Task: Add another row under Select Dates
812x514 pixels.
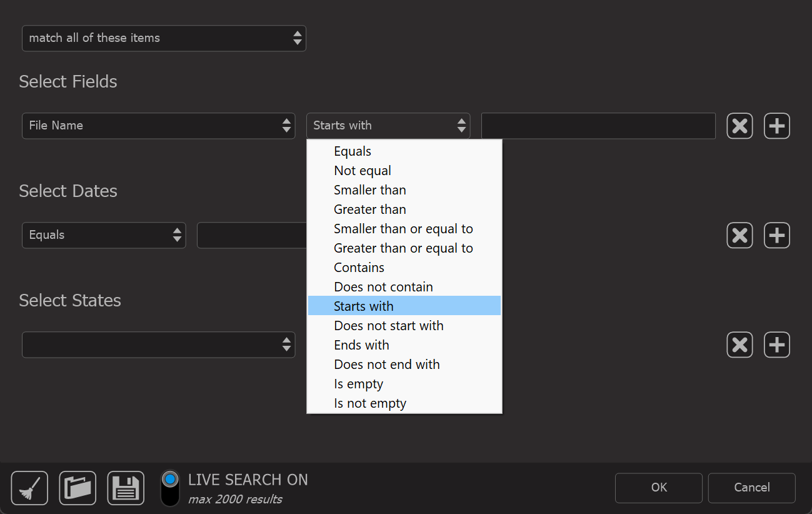Action: pyautogui.click(x=777, y=235)
